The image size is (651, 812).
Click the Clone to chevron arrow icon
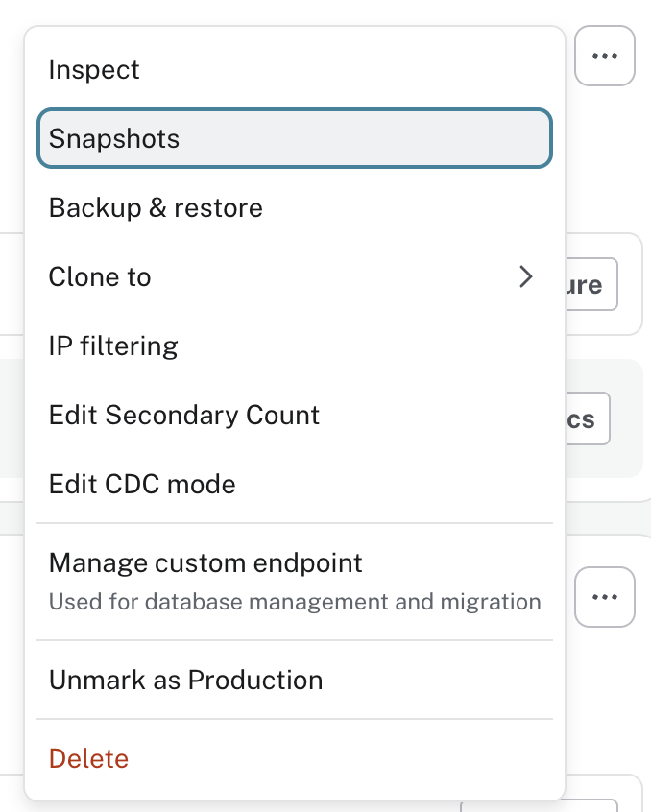[x=526, y=276]
